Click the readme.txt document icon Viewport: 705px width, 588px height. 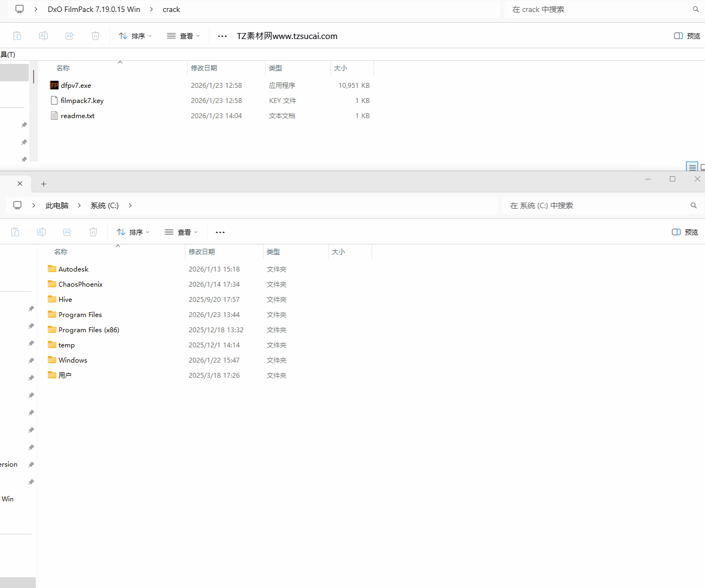coord(54,115)
